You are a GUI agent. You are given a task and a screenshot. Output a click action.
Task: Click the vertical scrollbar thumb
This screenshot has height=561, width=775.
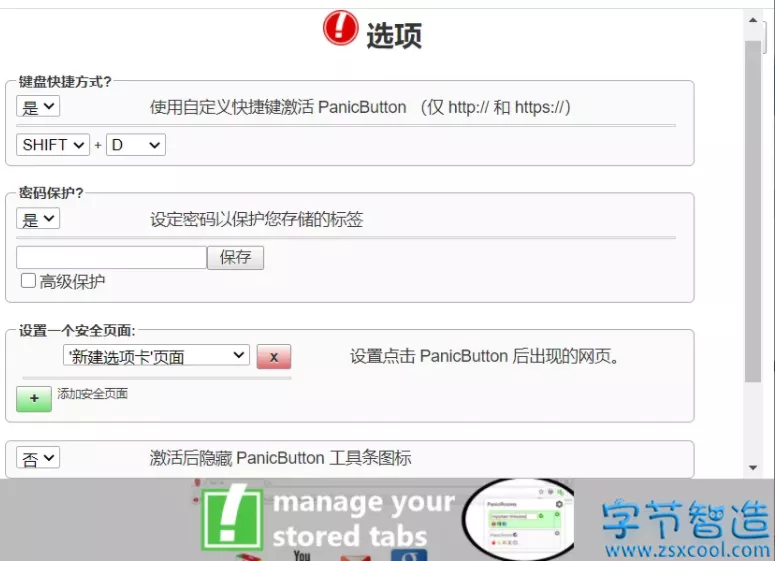click(753, 212)
